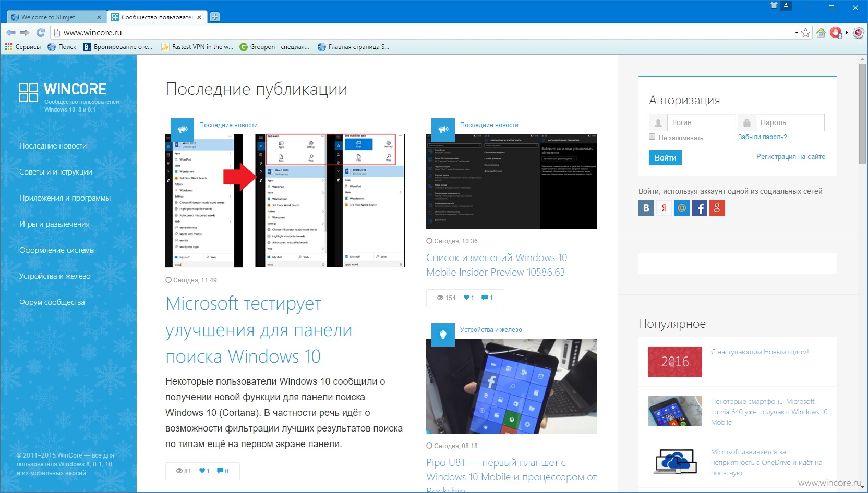
Task: Sign in with Mail.ru @ icon
Action: point(682,208)
